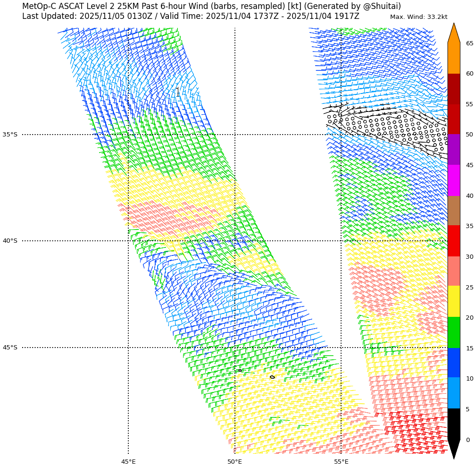Click the 45°E longitude axis label

coord(128,461)
